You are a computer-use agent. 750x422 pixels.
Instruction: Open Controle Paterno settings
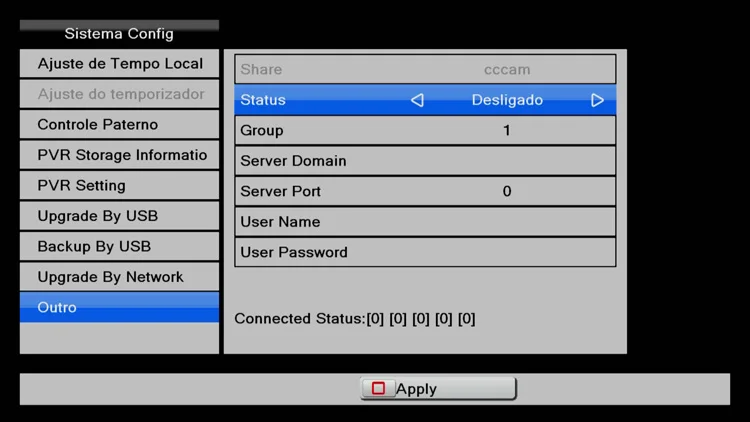tap(119, 124)
